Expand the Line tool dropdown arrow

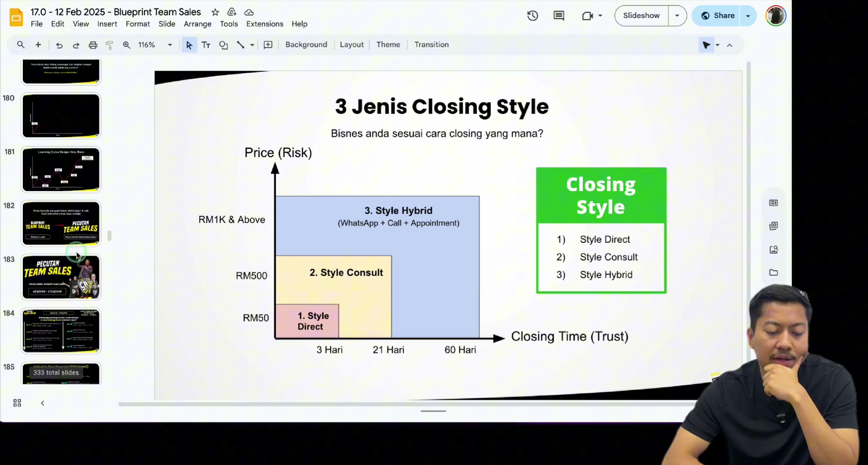pos(252,45)
